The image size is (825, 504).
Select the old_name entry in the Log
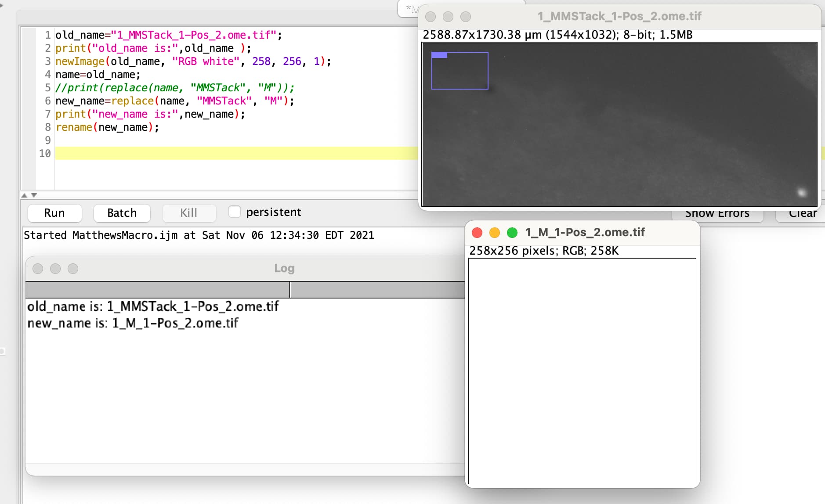click(x=153, y=306)
